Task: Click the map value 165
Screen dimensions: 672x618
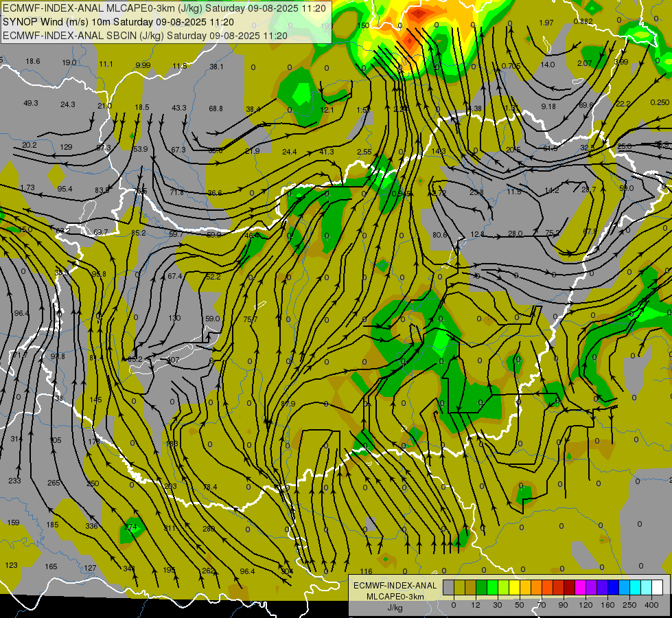Action: [51, 566]
